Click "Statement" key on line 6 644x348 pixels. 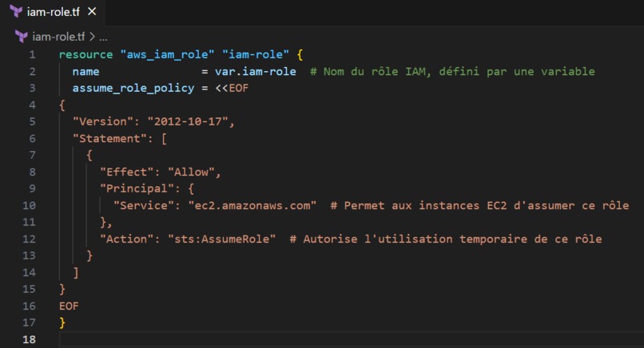109,138
